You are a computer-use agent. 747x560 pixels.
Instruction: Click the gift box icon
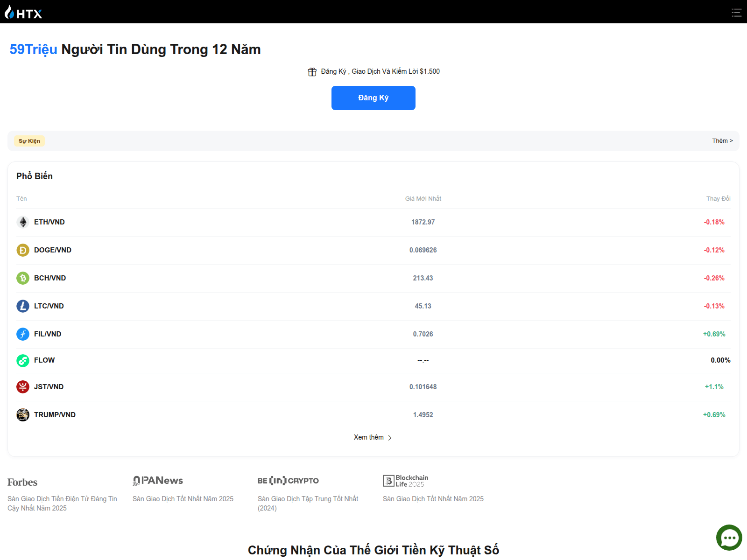coord(312,72)
